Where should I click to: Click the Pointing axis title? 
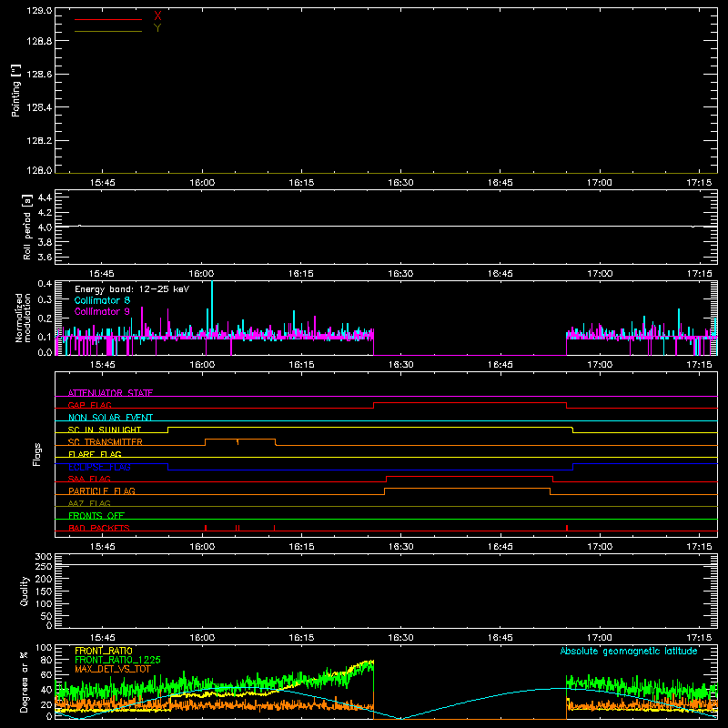click(16, 91)
